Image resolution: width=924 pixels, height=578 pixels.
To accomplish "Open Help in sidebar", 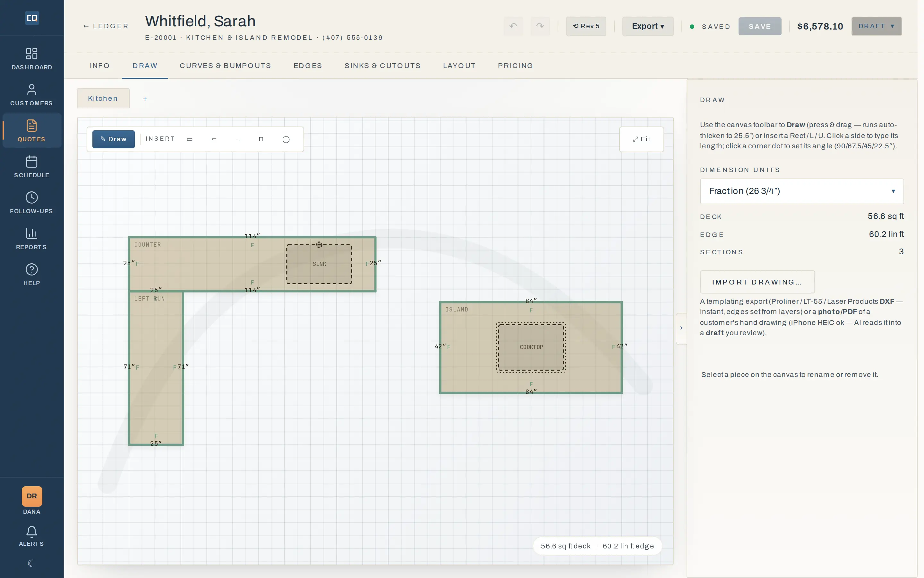I will [32, 275].
